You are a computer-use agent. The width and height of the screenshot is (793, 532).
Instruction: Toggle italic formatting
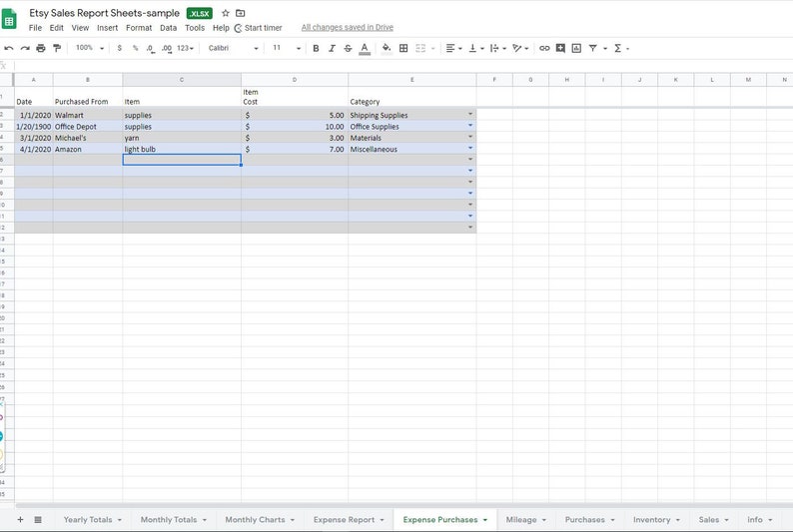tap(332, 48)
